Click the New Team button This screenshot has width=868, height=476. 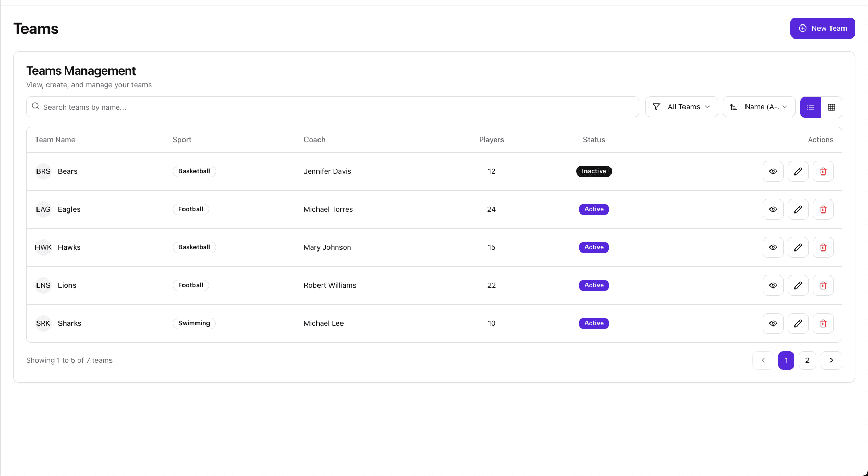(822, 28)
